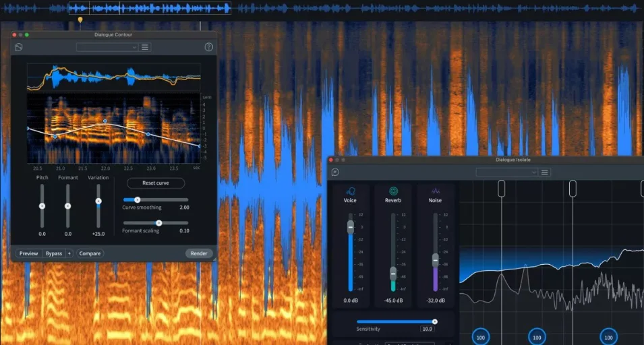Click the yellow playhead marker on timeline
The width and height of the screenshot is (644, 345).
click(80, 20)
